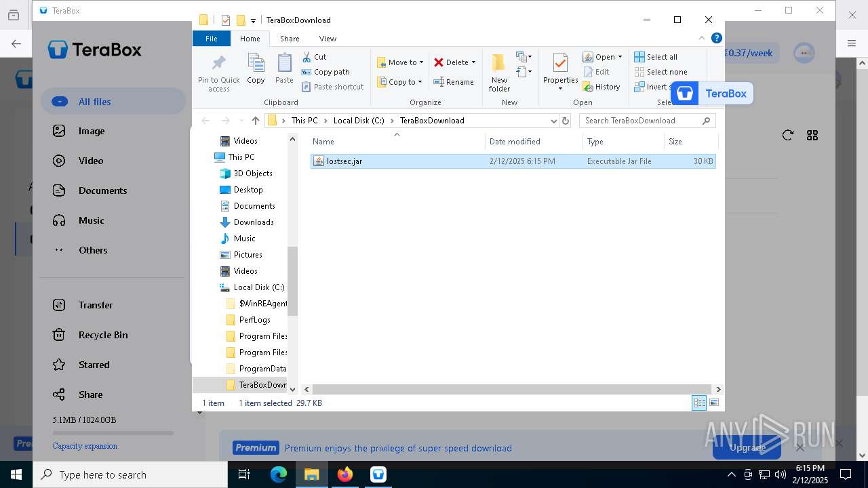Open the Properties ribbon button

(x=560, y=73)
